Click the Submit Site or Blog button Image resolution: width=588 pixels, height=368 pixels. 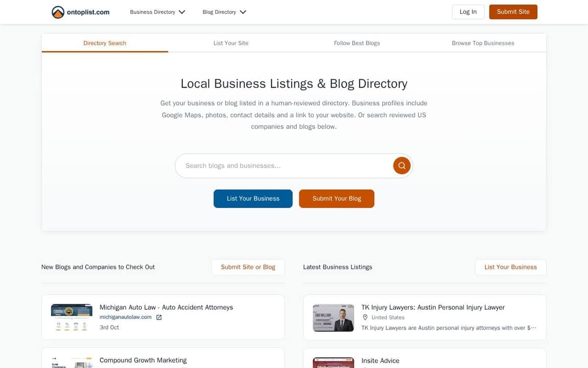248,267
